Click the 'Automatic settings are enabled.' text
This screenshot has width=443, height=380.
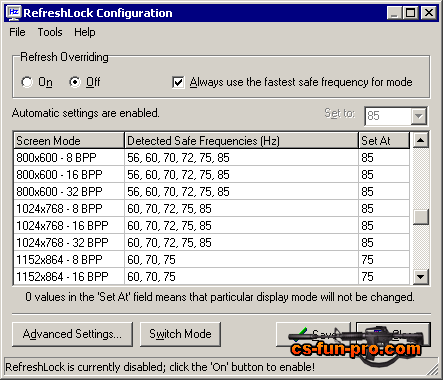pyautogui.click(x=86, y=113)
